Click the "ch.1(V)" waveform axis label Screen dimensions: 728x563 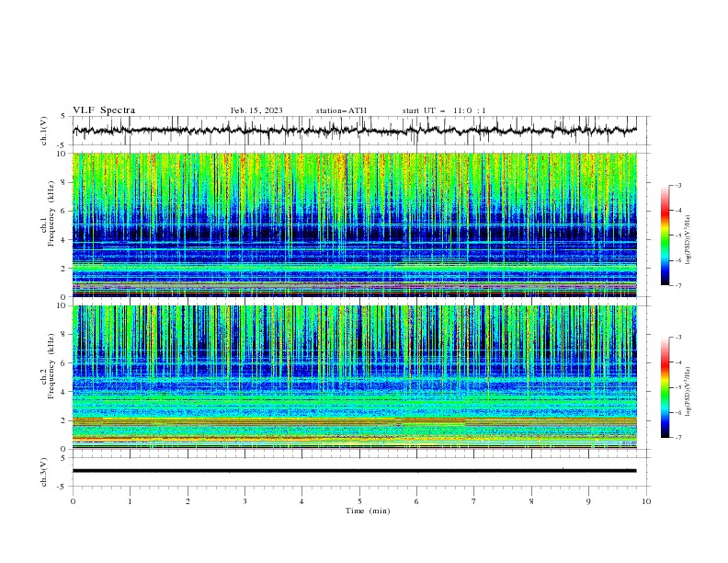coord(44,131)
